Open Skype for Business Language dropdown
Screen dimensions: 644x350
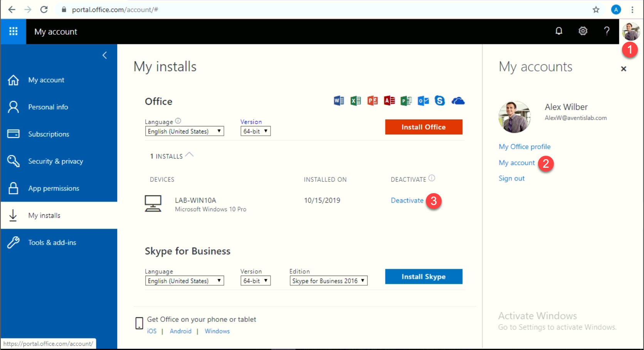tap(184, 281)
